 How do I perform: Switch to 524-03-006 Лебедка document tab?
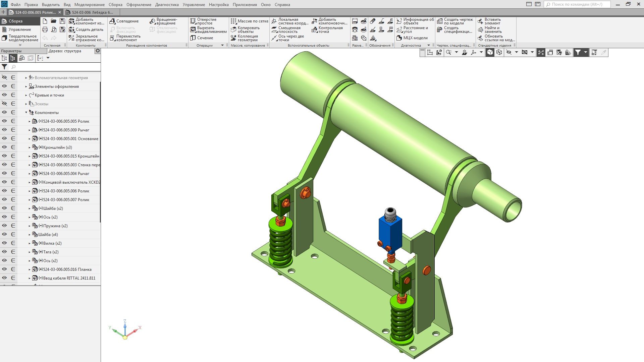pos(92,12)
